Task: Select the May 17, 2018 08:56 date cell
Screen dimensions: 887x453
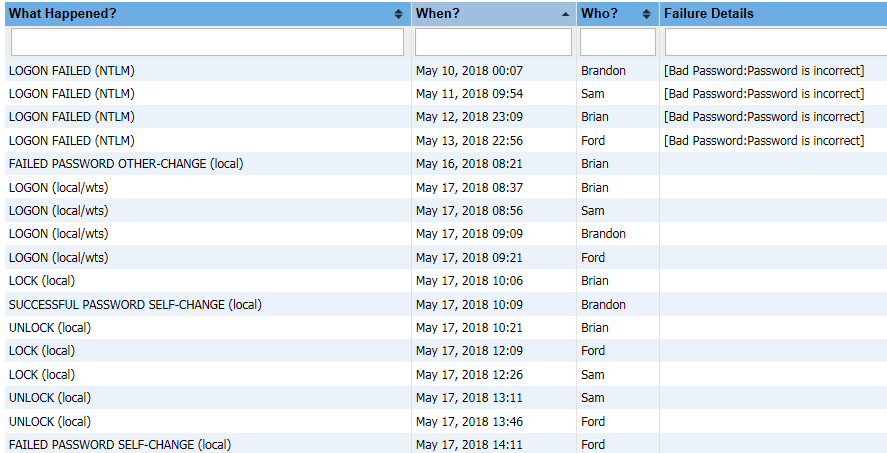Action: pyautogui.click(x=470, y=211)
